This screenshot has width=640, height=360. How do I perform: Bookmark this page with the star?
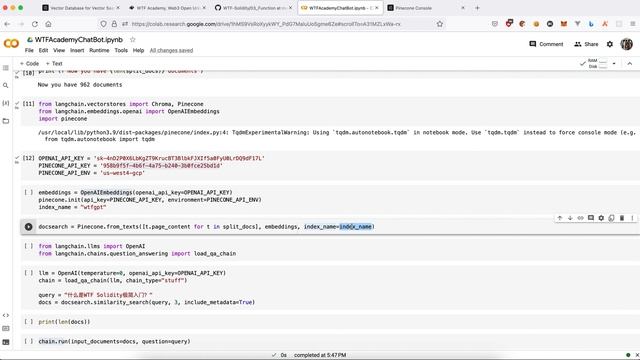[440, 24]
